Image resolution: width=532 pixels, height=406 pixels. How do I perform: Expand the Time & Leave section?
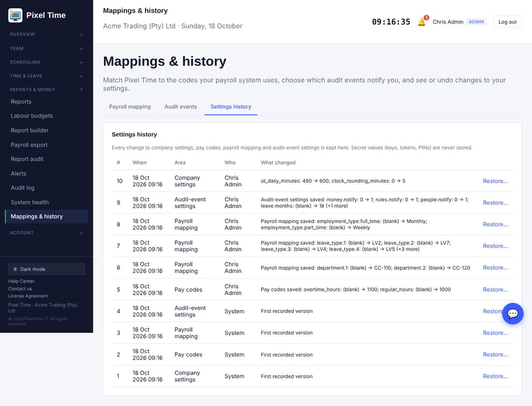coord(46,76)
